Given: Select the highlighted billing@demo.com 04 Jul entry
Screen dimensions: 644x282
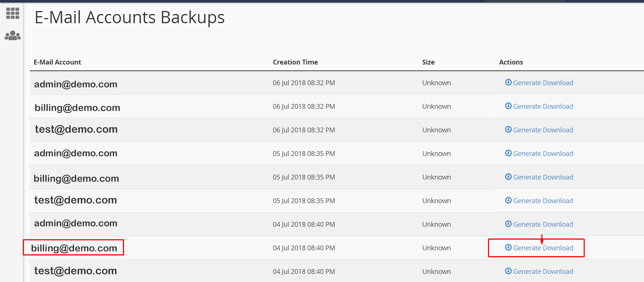Looking at the screenshot, I should click(x=74, y=248).
